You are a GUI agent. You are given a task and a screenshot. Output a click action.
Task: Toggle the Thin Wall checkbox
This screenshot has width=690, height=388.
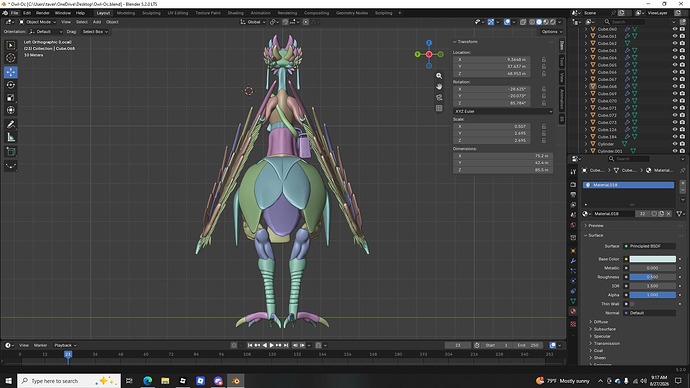[x=632, y=304]
